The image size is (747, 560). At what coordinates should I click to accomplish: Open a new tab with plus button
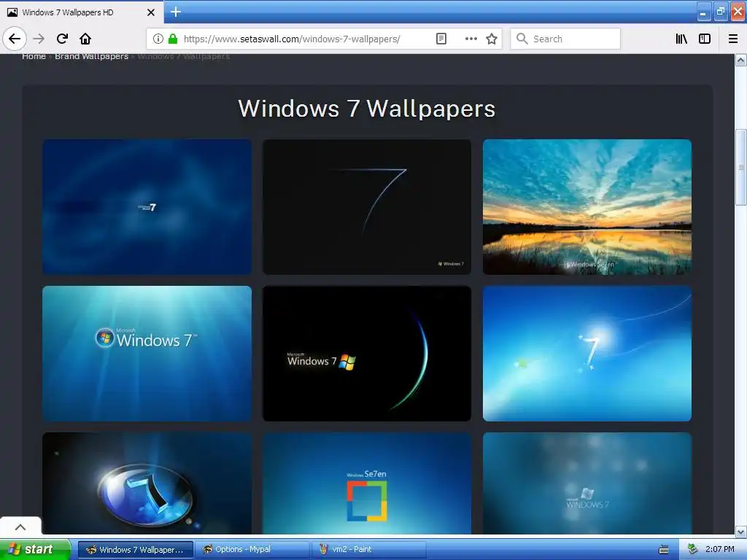(x=176, y=12)
